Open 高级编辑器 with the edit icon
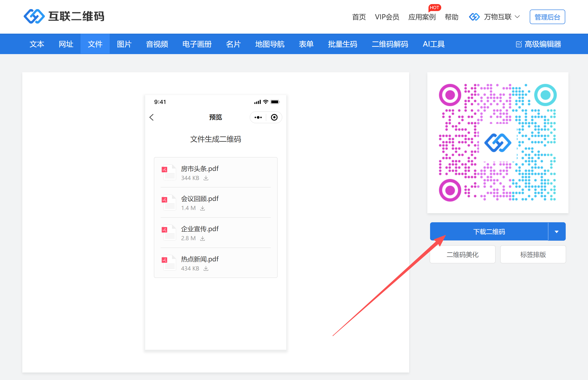This screenshot has height=380, width=588. click(539, 44)
